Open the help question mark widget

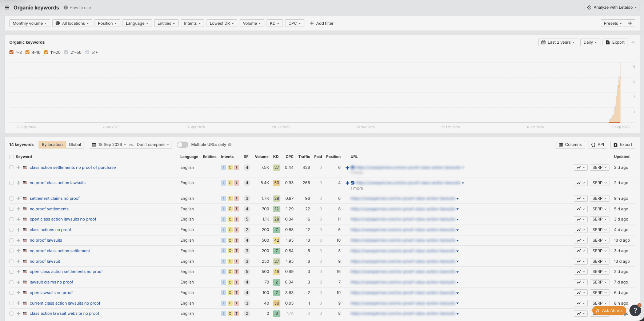635,310
